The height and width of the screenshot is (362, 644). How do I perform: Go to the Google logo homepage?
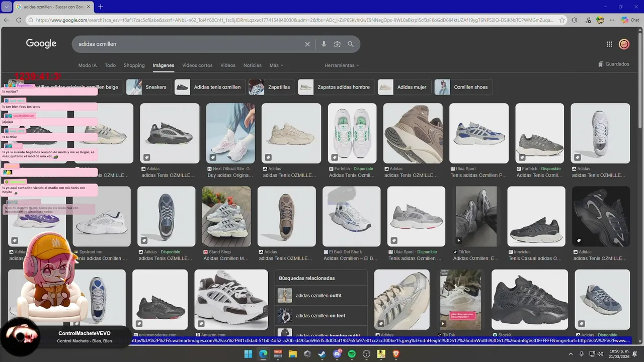tap(41, 44)
